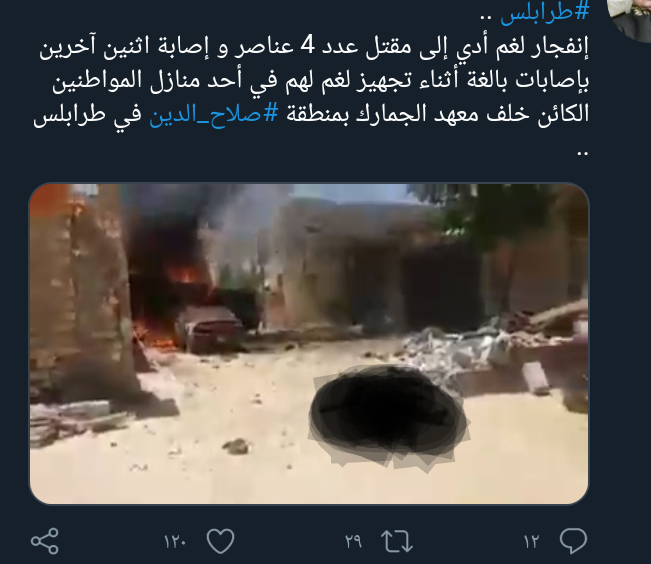The image size is (651, 564).
Task: Open the reply speech bubble icon
Action: point(573,541)
